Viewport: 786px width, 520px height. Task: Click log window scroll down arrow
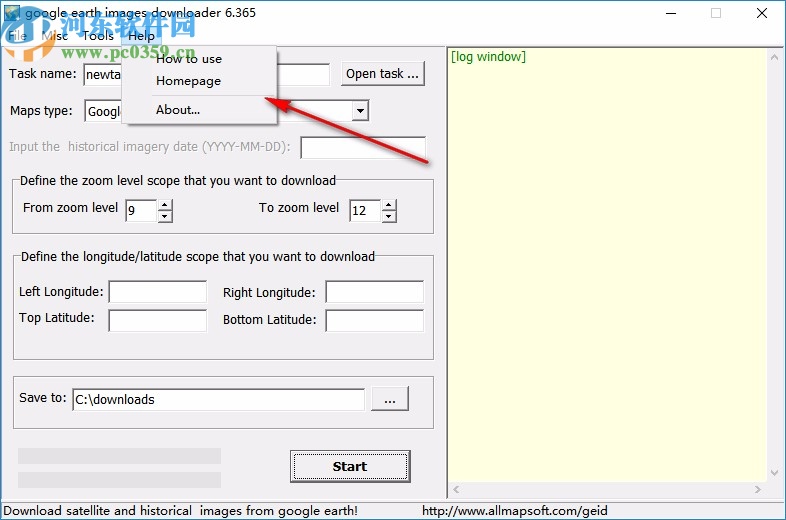click(x=774, y=473)
